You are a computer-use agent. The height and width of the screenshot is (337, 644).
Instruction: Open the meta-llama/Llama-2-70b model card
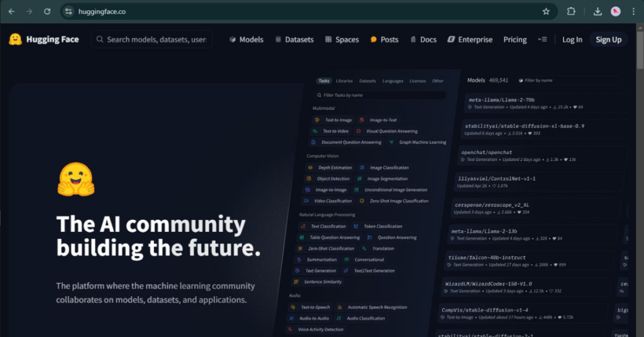pyautogui.click(x=547, y=103)
